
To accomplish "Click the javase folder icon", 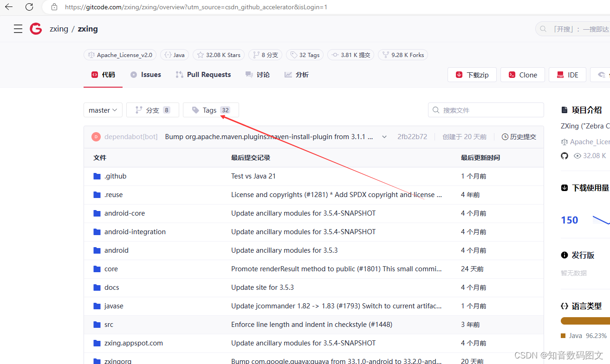I will click(x=97, y=306).
